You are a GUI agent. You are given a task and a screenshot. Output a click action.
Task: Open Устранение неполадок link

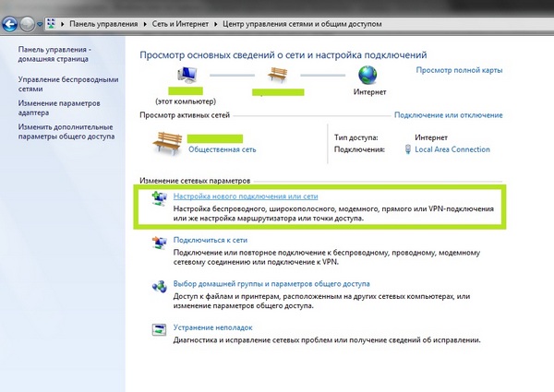(x=212, y=327)
